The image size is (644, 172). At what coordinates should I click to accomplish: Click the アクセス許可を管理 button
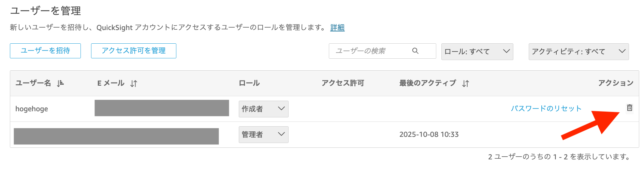133,51
